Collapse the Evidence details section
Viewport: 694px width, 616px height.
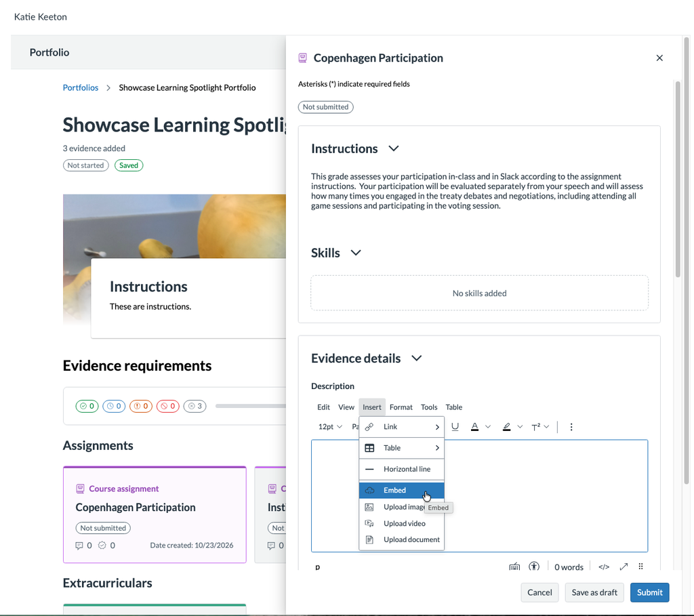(417, 358)
